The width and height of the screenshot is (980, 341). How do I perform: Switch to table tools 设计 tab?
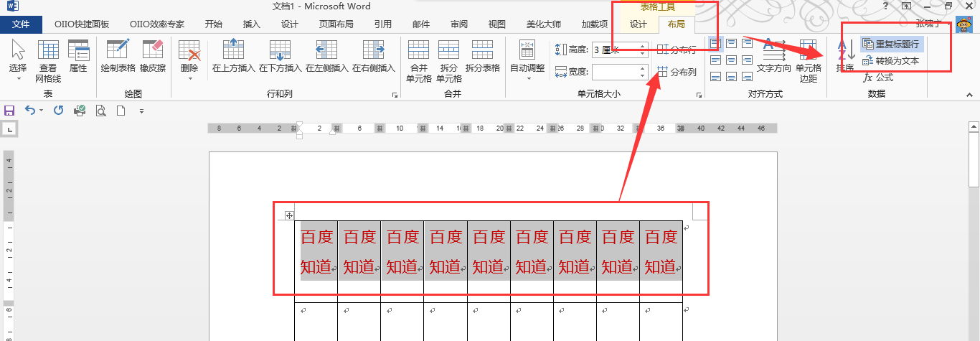tap(639, 24)
